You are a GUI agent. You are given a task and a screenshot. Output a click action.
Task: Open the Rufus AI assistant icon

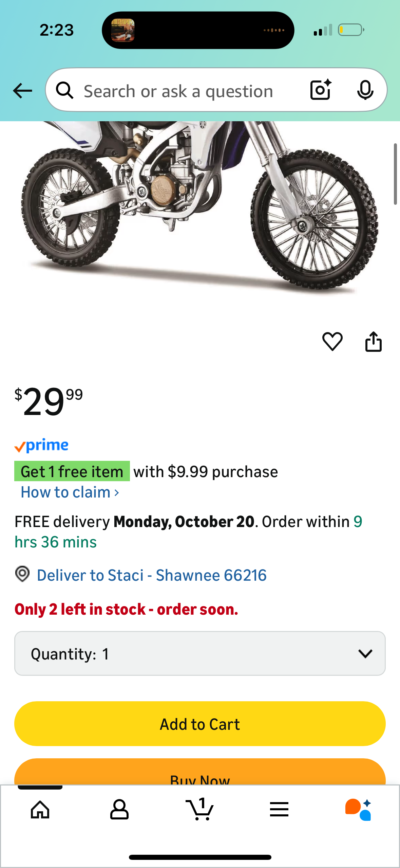[x=358, y=810]
